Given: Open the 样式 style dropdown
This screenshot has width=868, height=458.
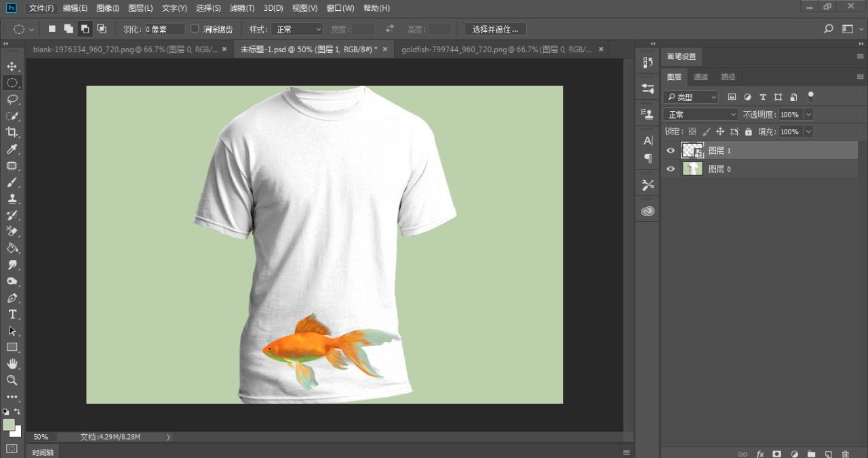Looking at the screenshot, I should pos(297,29).
